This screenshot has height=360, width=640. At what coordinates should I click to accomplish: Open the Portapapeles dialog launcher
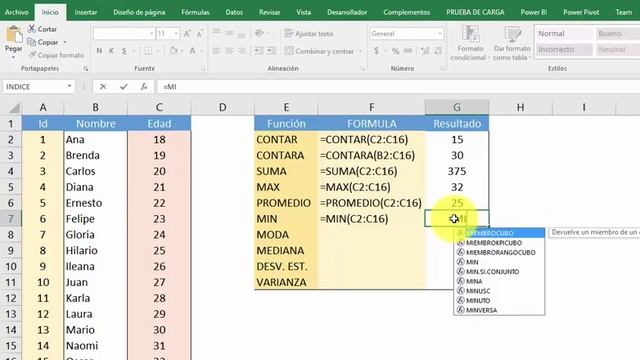point(86,69)
